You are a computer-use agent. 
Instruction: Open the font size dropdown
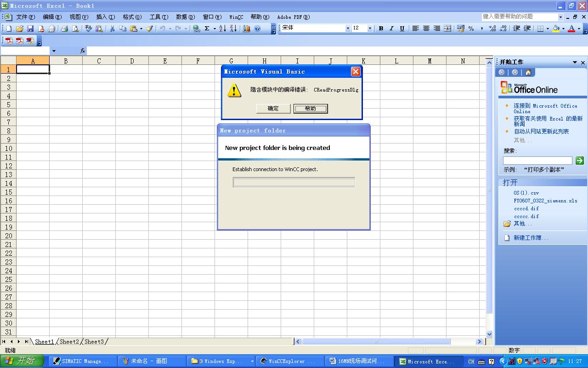369,29
